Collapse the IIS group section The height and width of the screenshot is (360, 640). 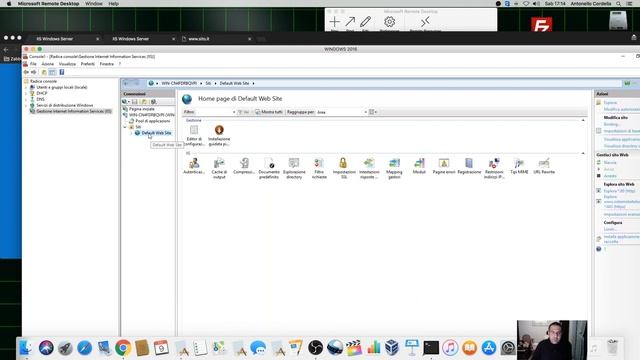coord(583,153)
